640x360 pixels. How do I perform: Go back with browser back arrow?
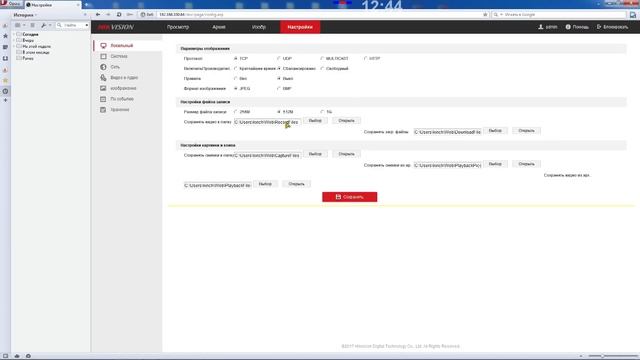(x=98, y=14)
